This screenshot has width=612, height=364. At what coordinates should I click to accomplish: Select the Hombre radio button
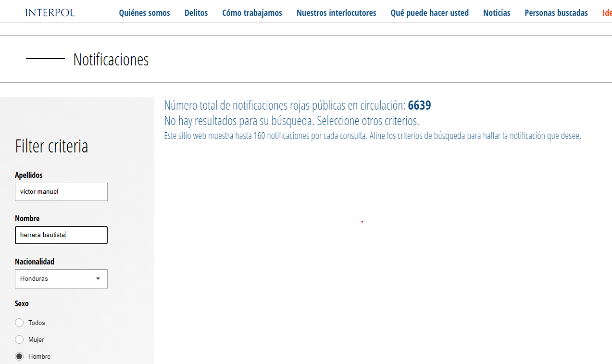[x=19, y=356]
